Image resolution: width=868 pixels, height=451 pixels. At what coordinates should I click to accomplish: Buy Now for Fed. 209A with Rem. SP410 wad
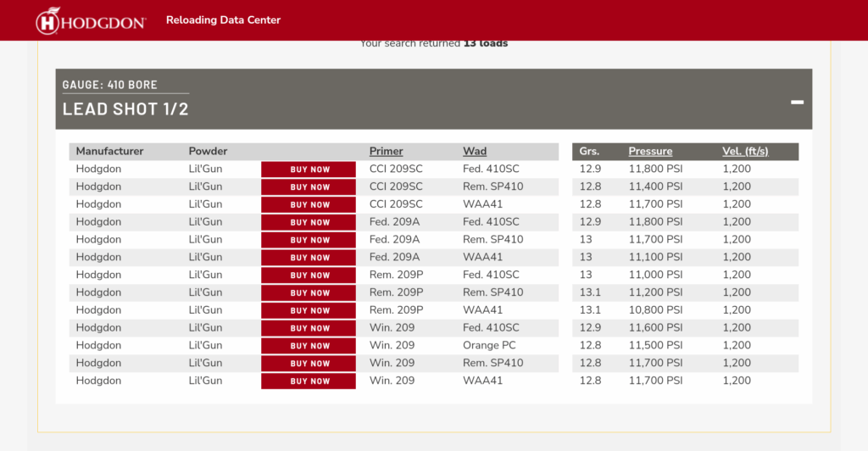point(309,240)
